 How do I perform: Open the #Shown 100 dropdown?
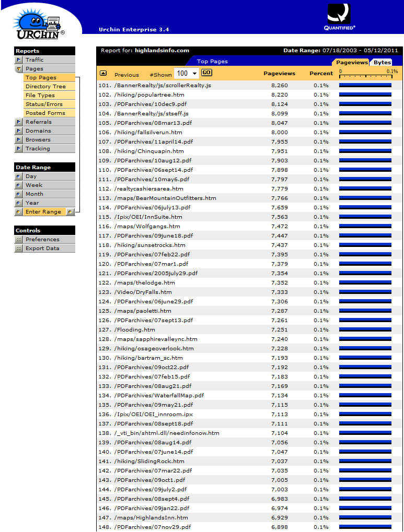click(x=186, y=73)
